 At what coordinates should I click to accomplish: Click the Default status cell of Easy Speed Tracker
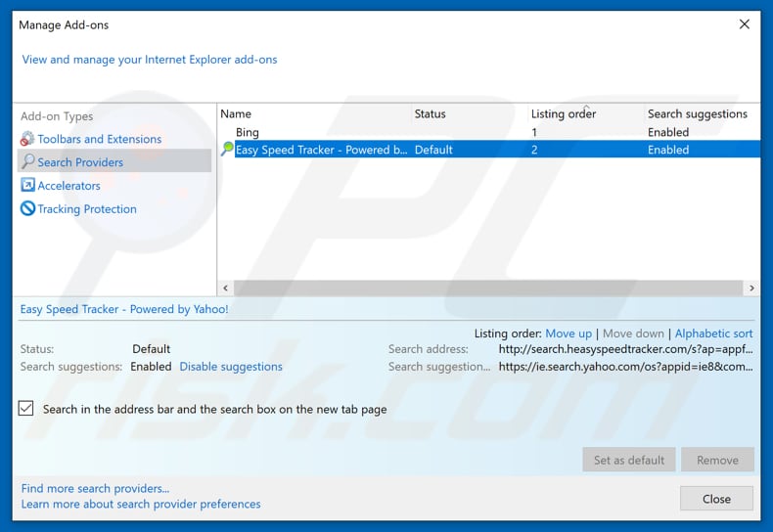click(433, 150)
